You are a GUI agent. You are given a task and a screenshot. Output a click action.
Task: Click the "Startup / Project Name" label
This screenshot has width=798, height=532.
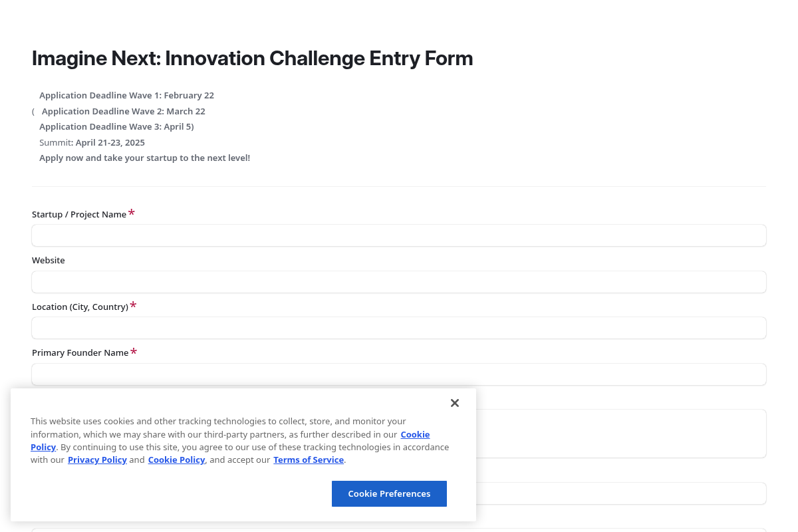(79, 215)
